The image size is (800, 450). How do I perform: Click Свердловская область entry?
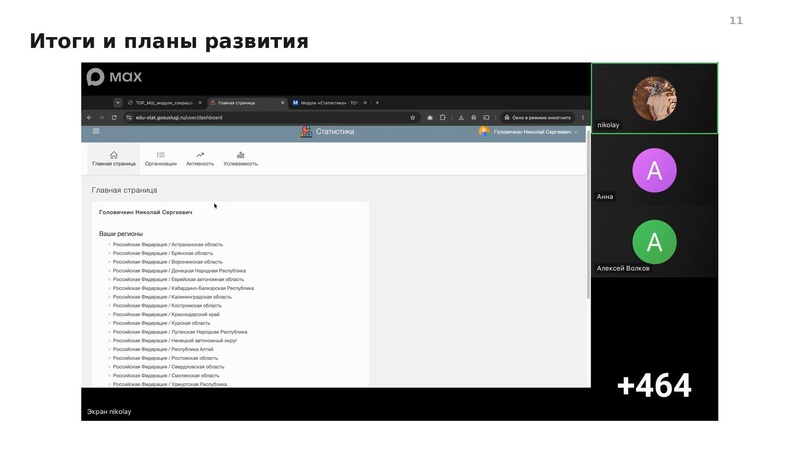point(168,366)
